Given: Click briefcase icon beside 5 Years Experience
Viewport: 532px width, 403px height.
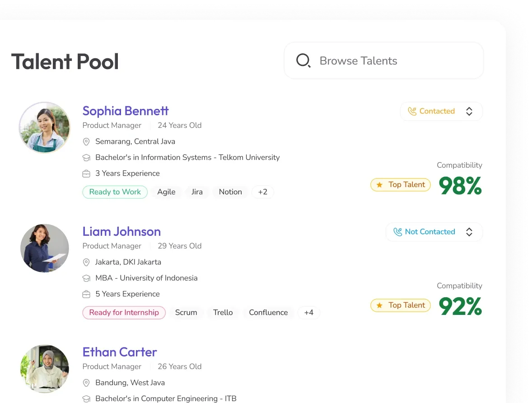Looking at the screenshot, I should coord(87,295).
